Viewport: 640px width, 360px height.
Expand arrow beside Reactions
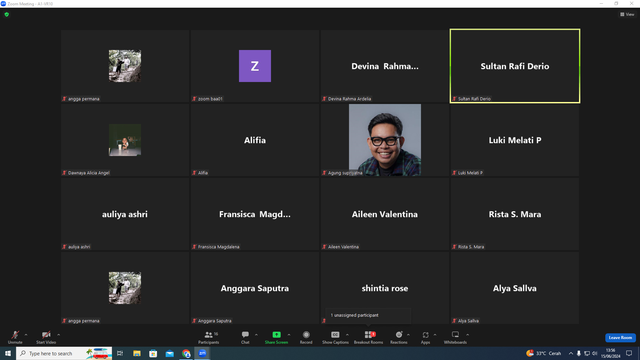408,335
